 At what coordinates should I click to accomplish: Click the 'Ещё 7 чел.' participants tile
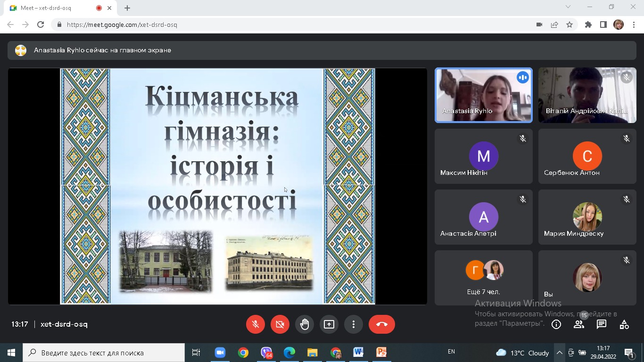(x=483, y=278)
